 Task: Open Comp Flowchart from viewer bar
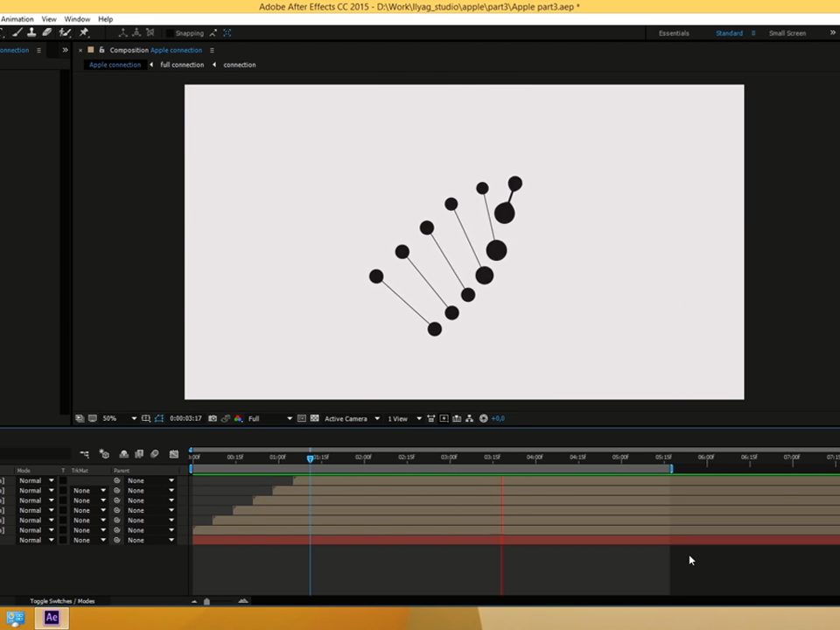click(469, 418)
